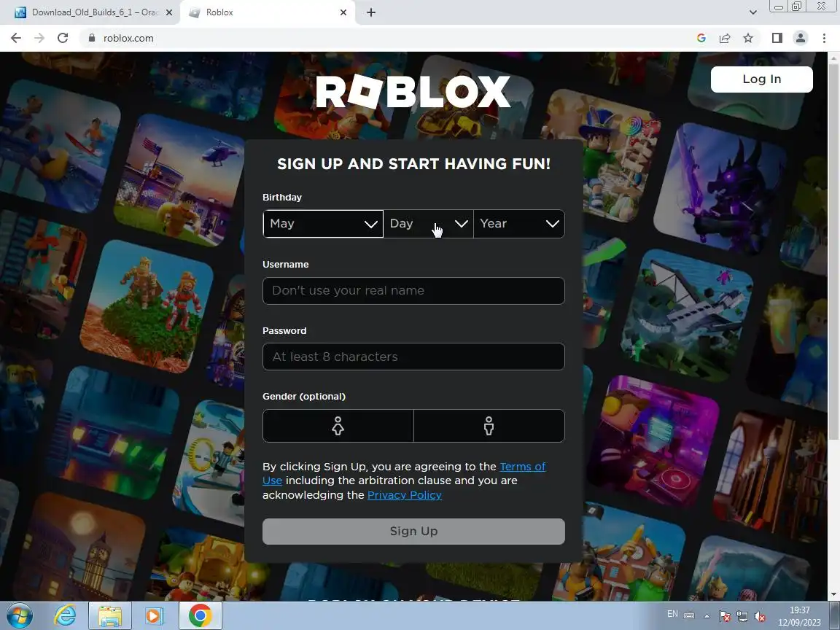Click the Gender (optional) label
Viewport: 840px width, 630px height.
pos(304,397)
